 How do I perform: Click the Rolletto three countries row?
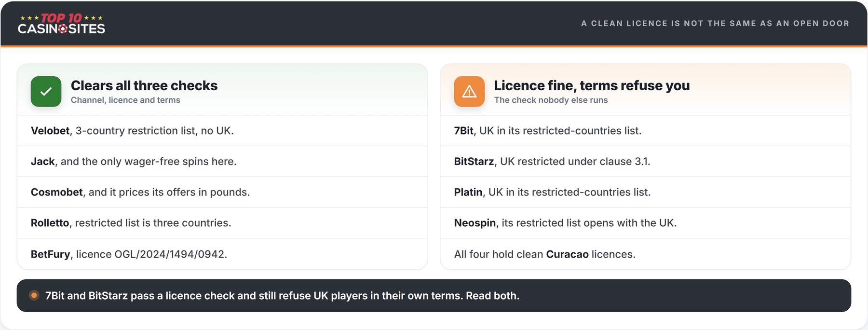(222, 223)
